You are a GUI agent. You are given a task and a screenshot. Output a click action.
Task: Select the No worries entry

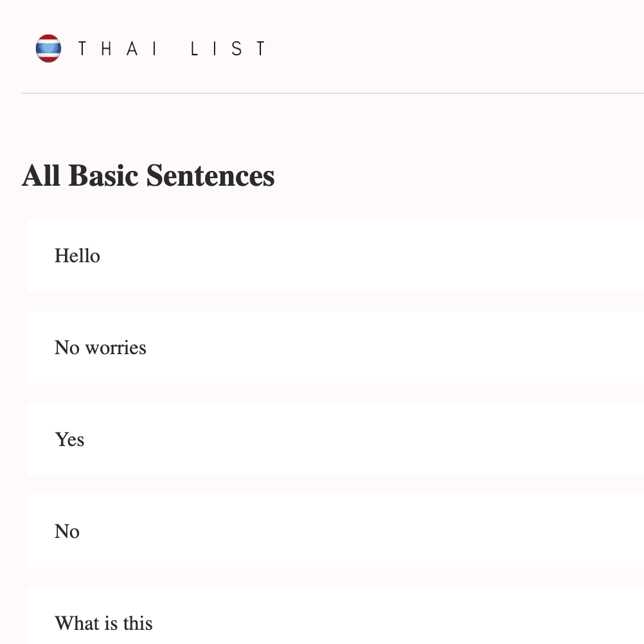[x=100, y=348]
